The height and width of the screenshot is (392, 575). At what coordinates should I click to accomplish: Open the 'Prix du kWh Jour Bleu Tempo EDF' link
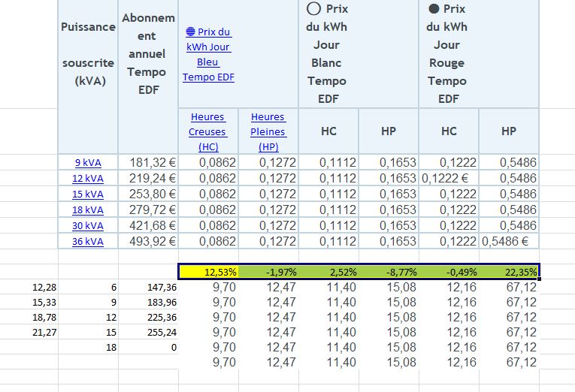point(208,54)
